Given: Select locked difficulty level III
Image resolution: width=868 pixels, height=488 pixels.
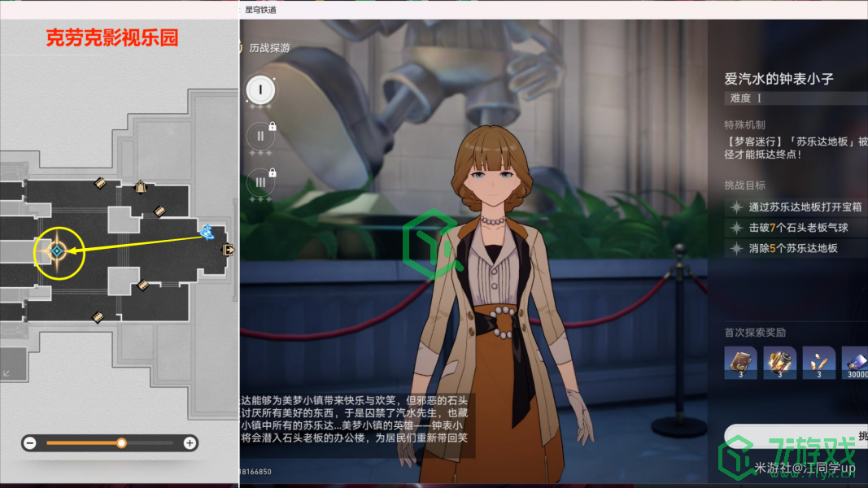Looking at the screenshot, I should click(261, 181).
